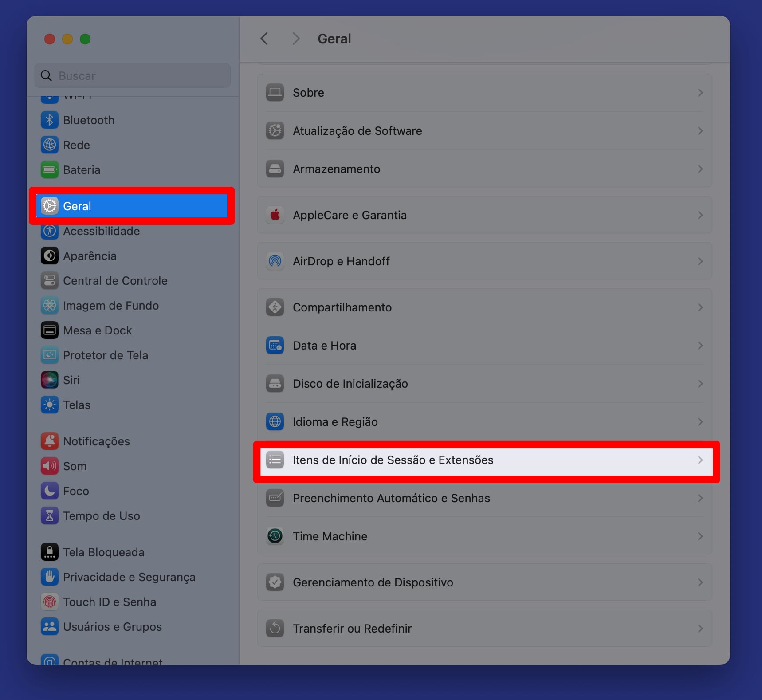
Task: Switch to Central de Controle section
Action: point(115,281)
